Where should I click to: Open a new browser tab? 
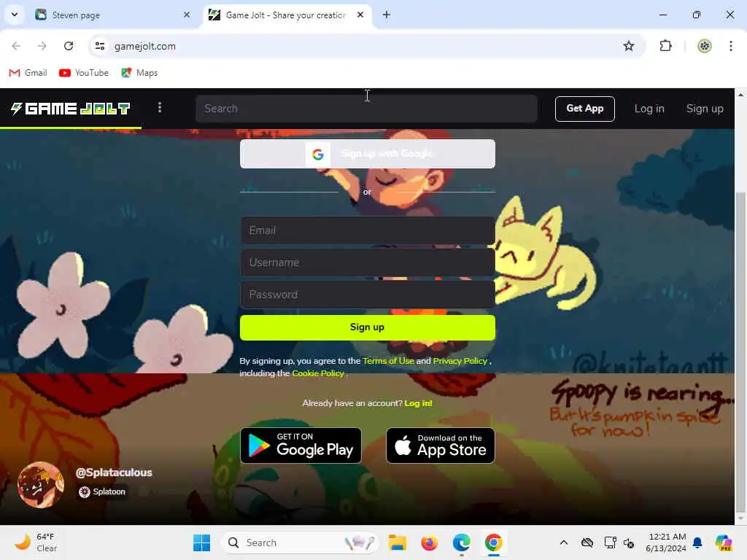pos(387,15)
